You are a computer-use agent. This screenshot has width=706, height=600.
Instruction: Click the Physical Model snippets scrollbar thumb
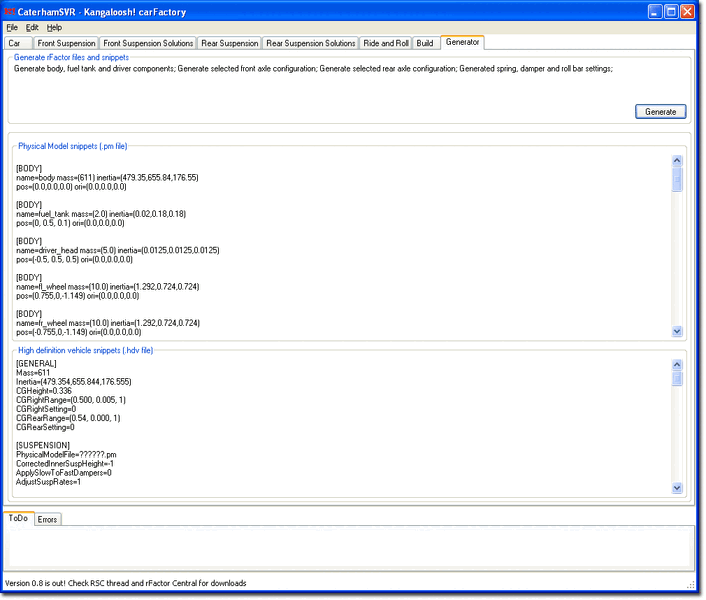[677, 180]
